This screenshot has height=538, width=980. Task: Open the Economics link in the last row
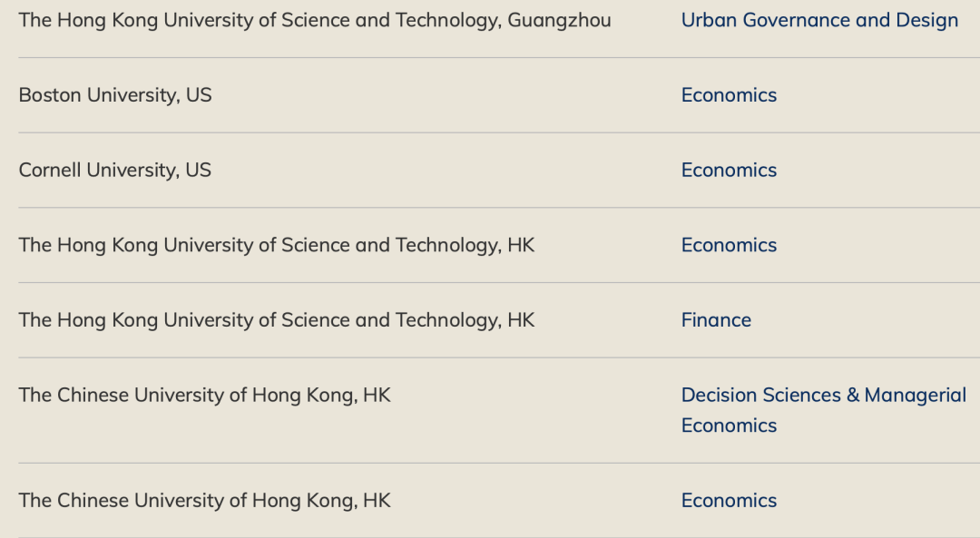click(x=729, y=501)
